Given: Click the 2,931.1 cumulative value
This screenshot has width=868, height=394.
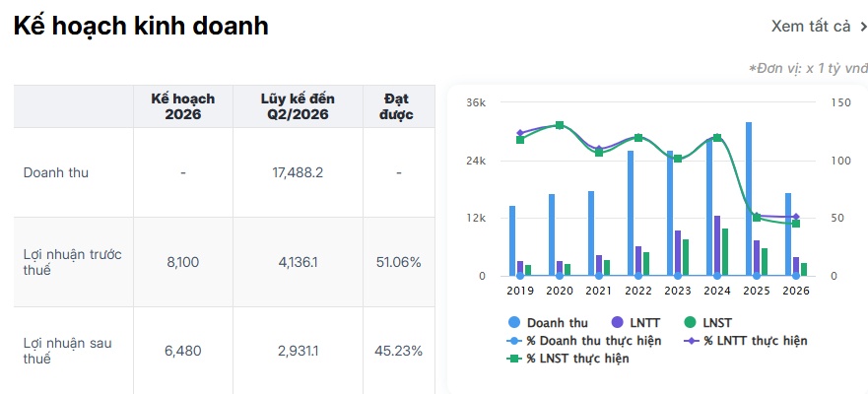Looking at the screenshot, I should [x=298, y=351].
